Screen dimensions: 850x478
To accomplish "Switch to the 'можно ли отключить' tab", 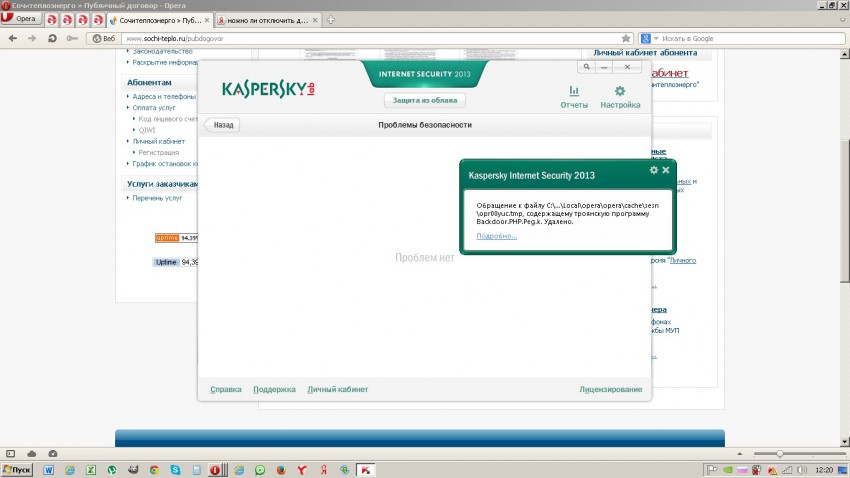I will click(x=267, y=20).
